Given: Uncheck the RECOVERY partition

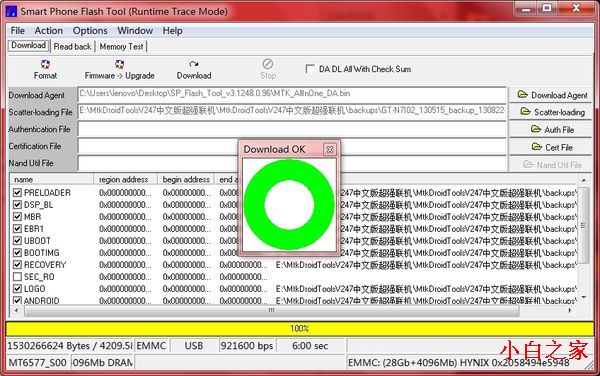Looking at the screenshot, I should [17, 265].
